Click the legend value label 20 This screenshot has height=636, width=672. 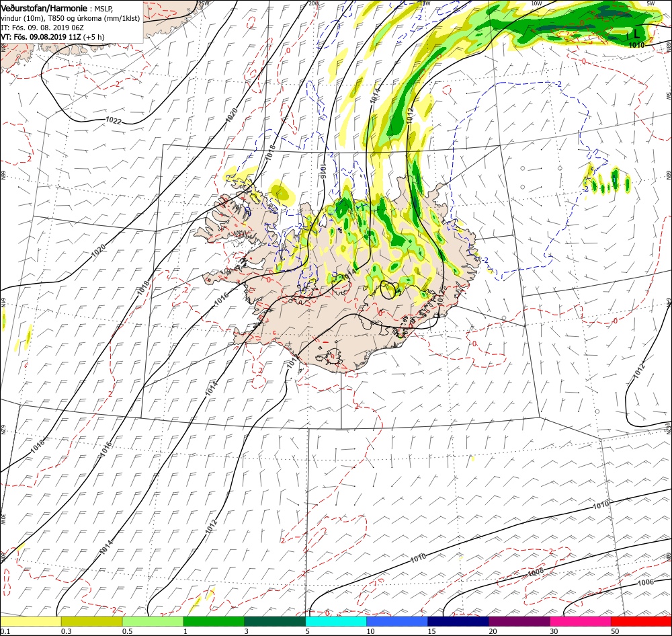493,631
